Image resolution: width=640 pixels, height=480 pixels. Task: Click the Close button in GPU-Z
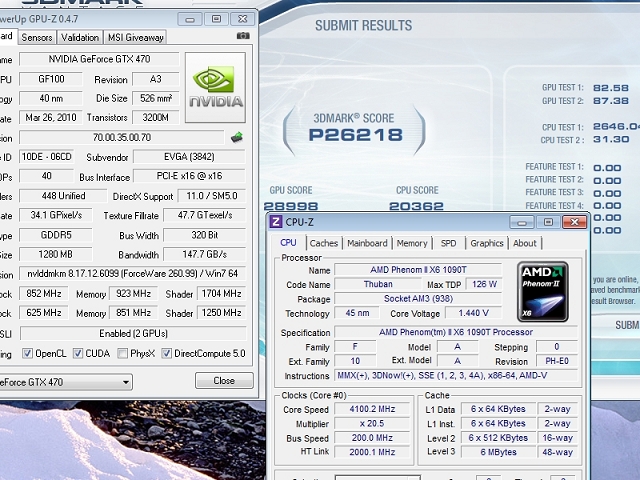224,380
